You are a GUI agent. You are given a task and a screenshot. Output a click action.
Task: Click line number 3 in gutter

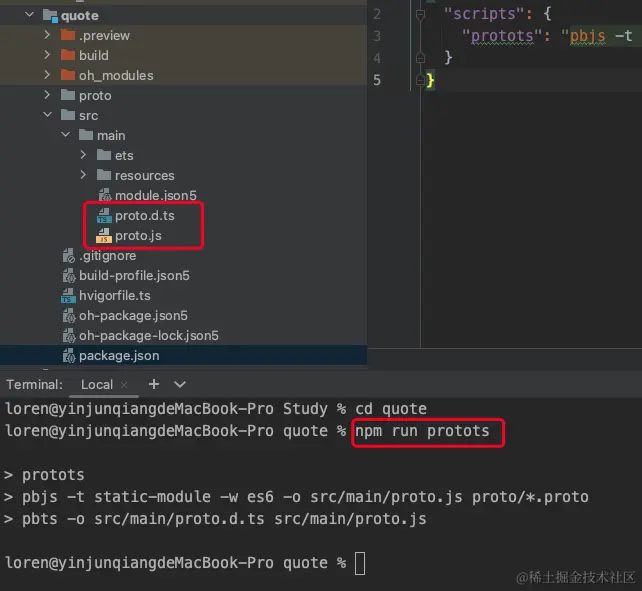pyautogui.click(x=377, y=36)
